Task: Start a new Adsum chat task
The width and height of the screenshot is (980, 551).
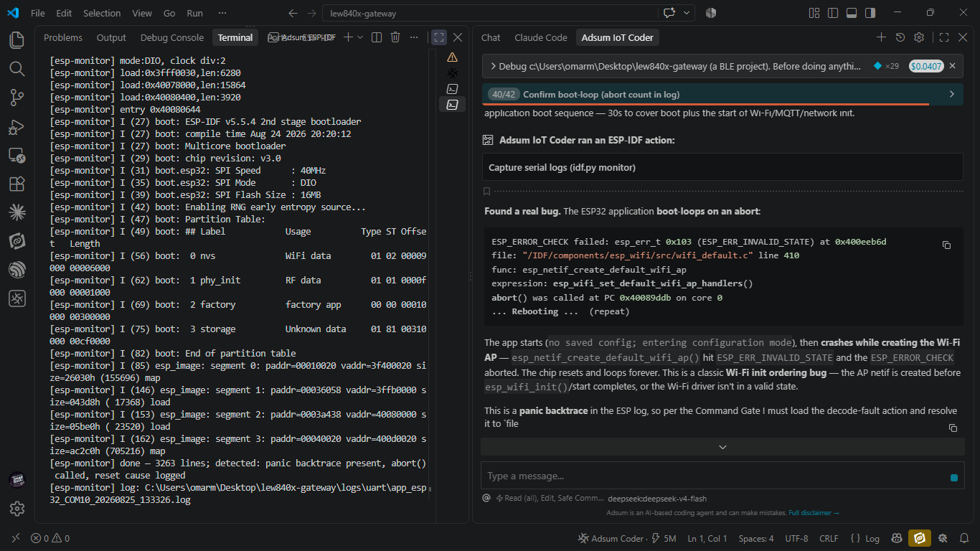Action: [882, 37]
